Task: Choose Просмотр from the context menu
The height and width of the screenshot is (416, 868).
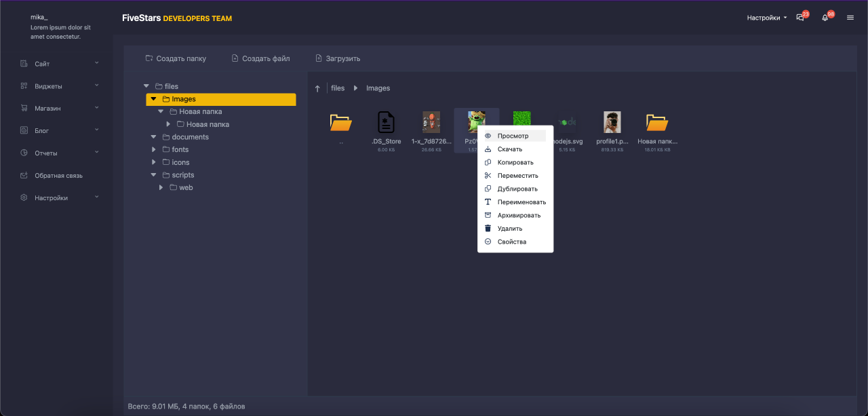Action: pyautogui.click(x=513, y=136)
